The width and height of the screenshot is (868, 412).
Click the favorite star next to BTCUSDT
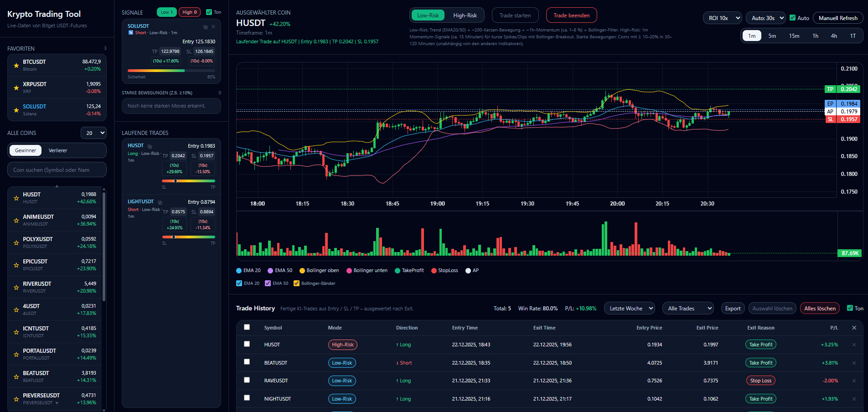pos(16,66)
